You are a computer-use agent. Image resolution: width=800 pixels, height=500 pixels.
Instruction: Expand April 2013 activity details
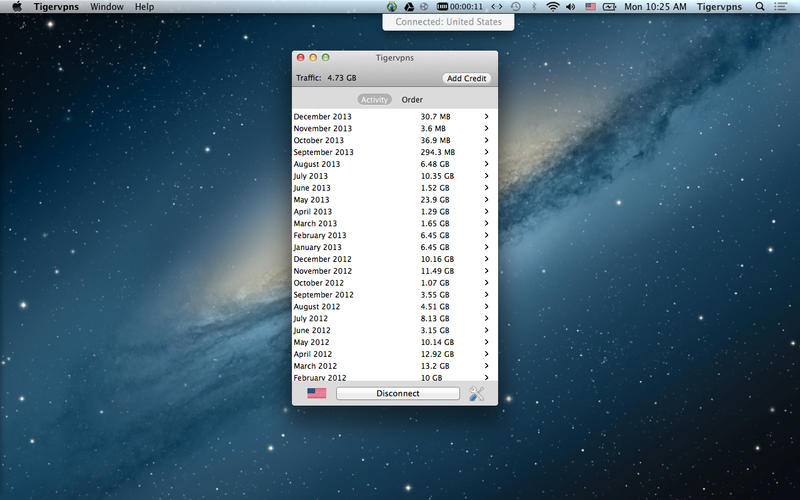click(x=486, y=211)
